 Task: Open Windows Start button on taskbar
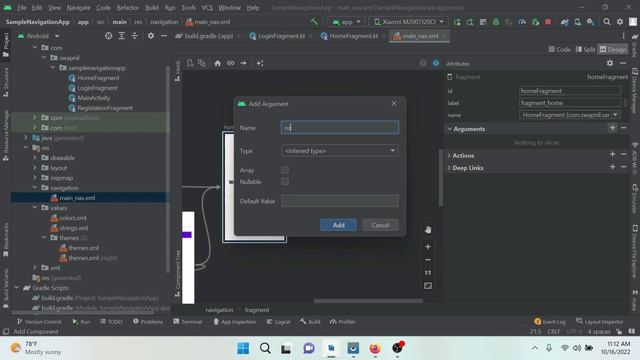click(243, 348)
